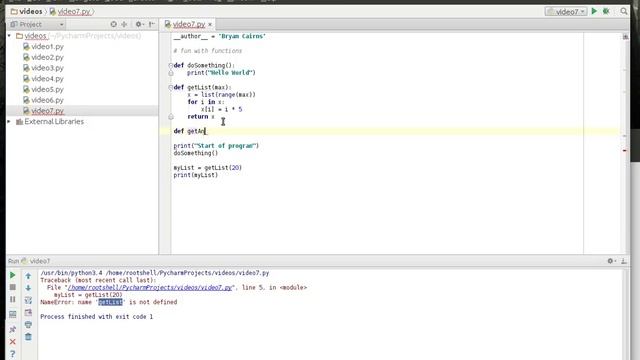Screen dimensions: 640x360
Task: Click the scroll-from-source target icon in Project panel
Action: pos(113,24)
